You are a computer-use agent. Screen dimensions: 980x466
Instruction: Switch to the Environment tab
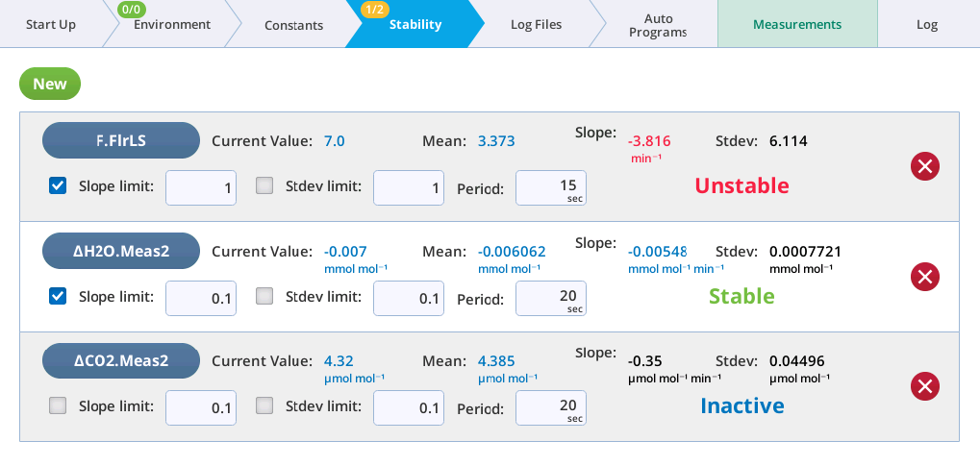(171, 25)
